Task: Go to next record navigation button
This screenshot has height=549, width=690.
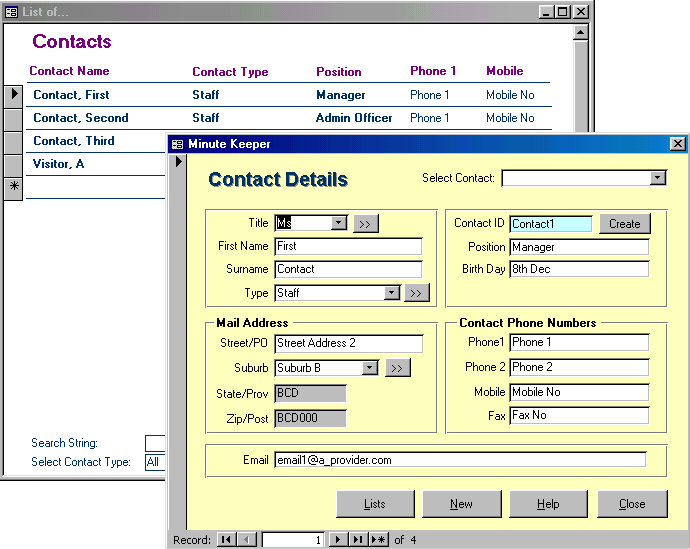Action: tap(338, 540)
